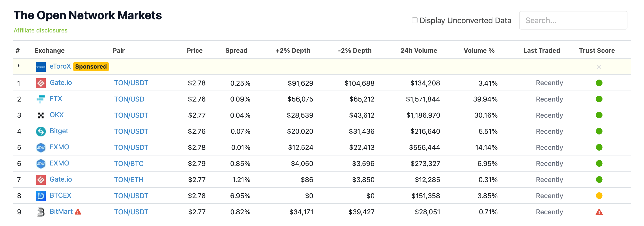Click the BTCEX exchange logo icon

pos(41,196)
